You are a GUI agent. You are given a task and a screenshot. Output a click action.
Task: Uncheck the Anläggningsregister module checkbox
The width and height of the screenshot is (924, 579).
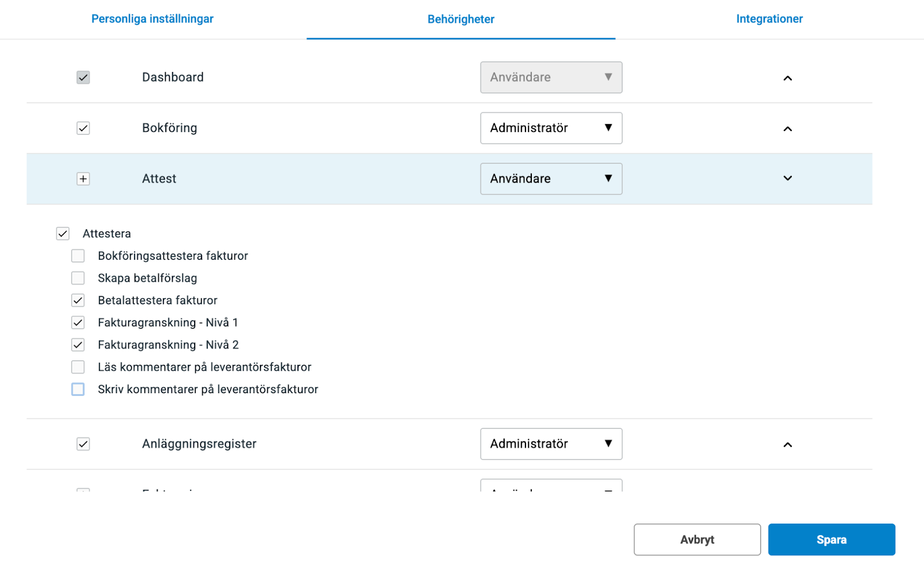[x=83, y=444]
